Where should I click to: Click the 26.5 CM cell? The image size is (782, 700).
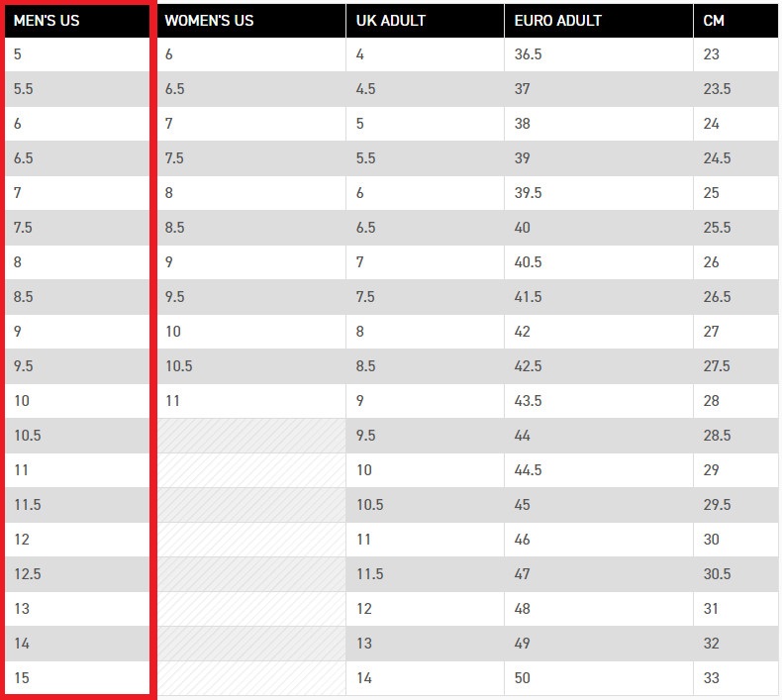click(x=735, y=297)
